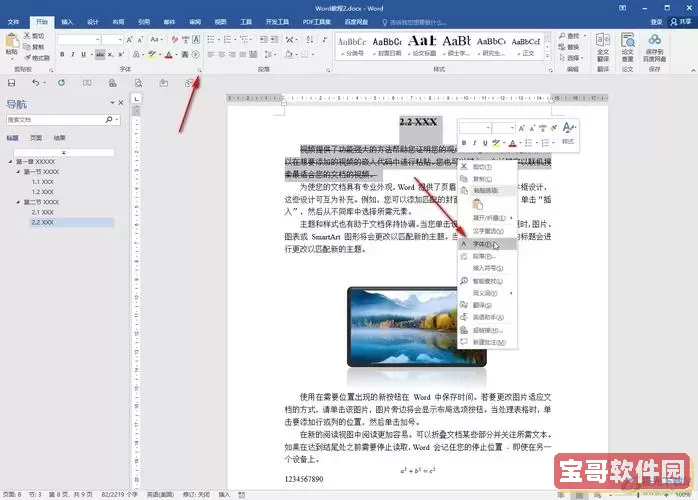This screenshot has width=698, height=500.
Task: Click the ribbon Numbering list icon
Action: [x=229, y=40]
